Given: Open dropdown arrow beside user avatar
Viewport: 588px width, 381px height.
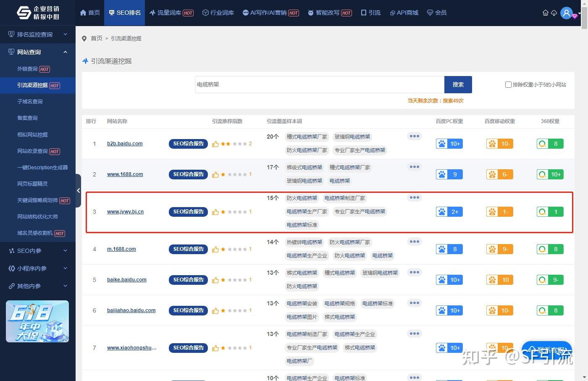Looking at the screenshot, I should pyautogui.click(x=580, y=13).
